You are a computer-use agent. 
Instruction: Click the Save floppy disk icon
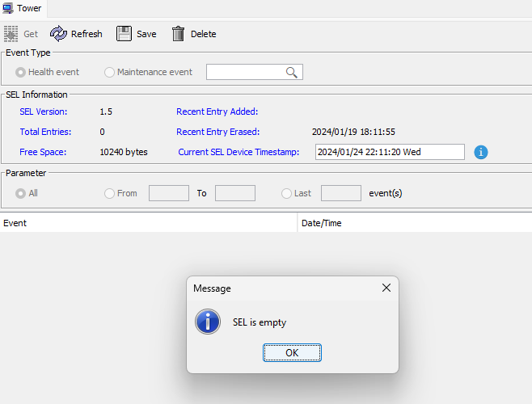[124, 34]
